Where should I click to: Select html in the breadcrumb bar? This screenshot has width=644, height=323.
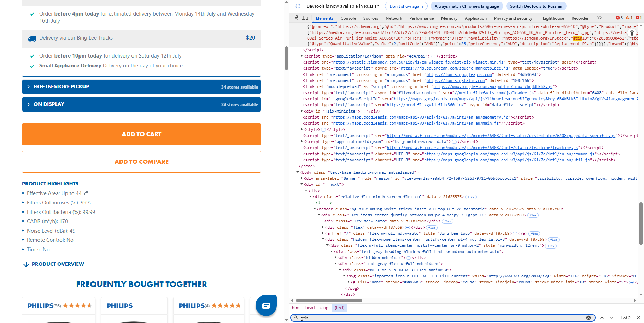[296, 308]
